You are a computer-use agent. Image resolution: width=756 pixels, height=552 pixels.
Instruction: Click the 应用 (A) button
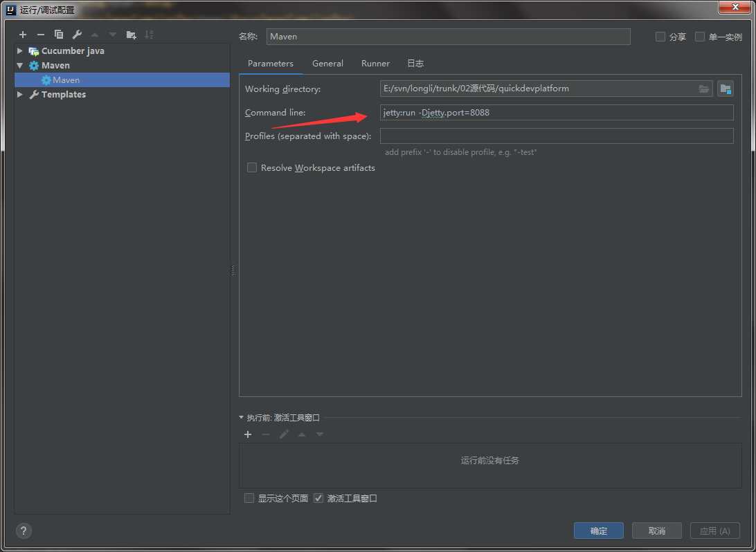pos(715,531)
